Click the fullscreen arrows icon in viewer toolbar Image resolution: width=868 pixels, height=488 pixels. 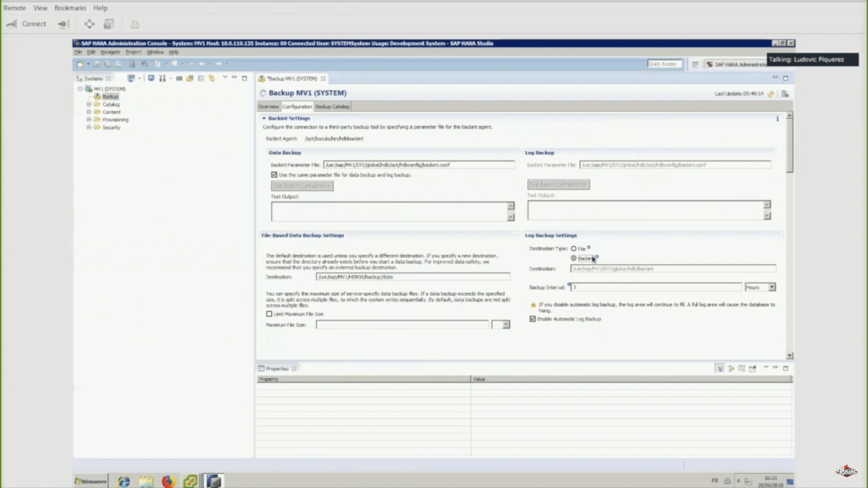(x=90, y=24)
